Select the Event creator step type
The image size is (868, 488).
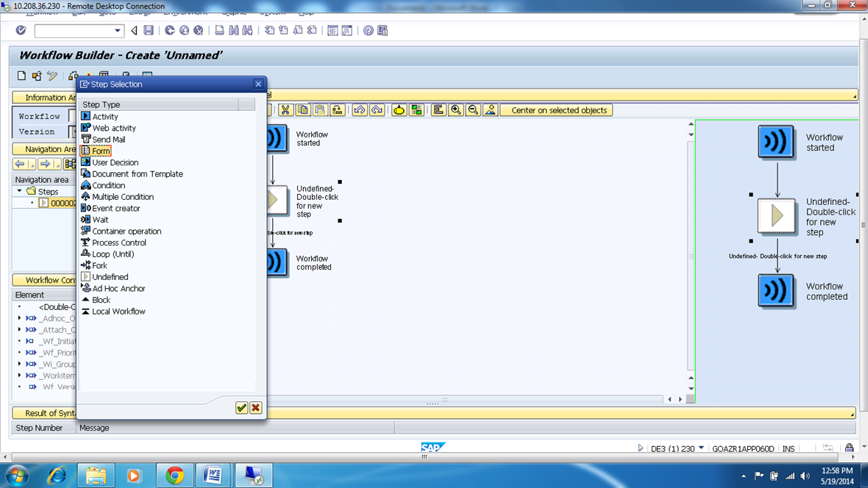coord(113,208)
